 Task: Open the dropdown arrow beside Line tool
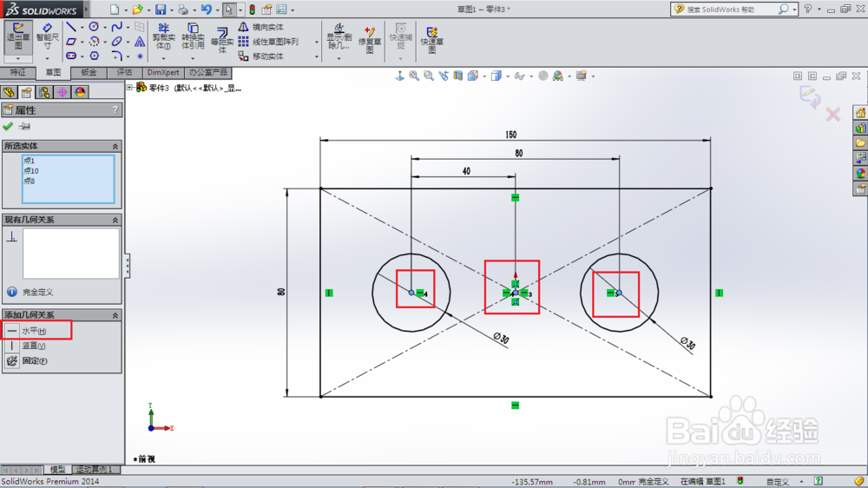tap(82, 27)
